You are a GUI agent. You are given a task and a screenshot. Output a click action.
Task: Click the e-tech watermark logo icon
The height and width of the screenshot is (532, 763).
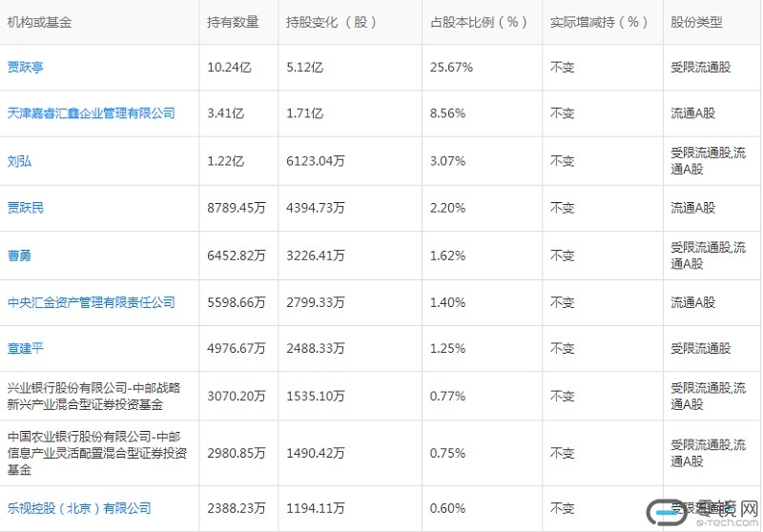click(x=669, y=513)
